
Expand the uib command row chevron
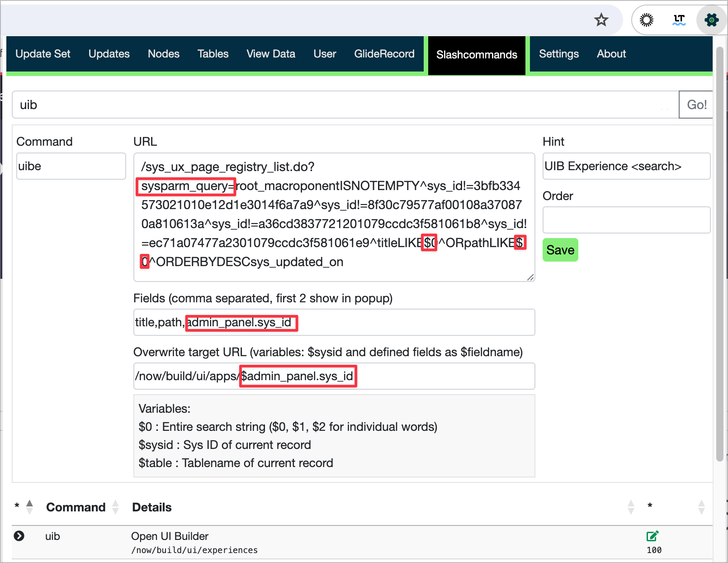click(x=19, y=537)
